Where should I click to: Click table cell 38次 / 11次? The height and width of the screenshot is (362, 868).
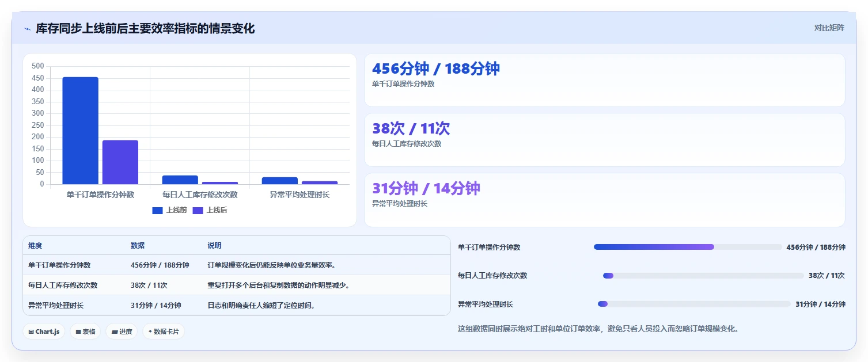click(149, 285)
